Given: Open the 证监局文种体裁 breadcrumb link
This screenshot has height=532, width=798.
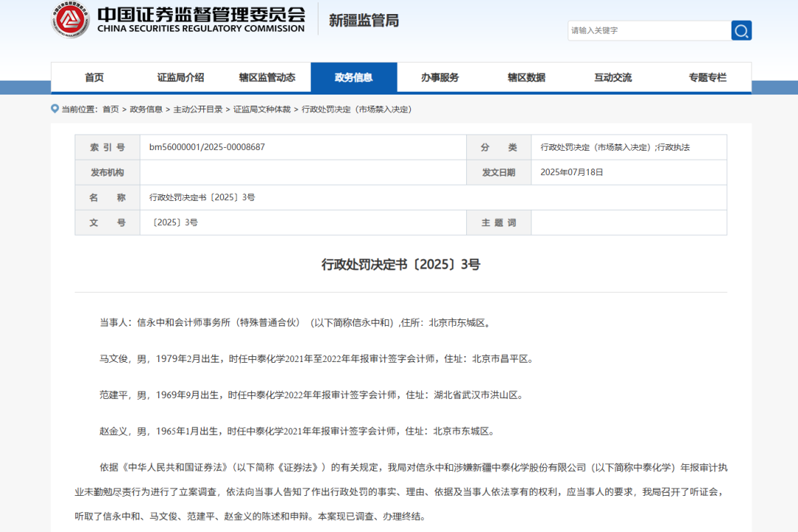Looking at the screenshot, I should tap(262, 109).
